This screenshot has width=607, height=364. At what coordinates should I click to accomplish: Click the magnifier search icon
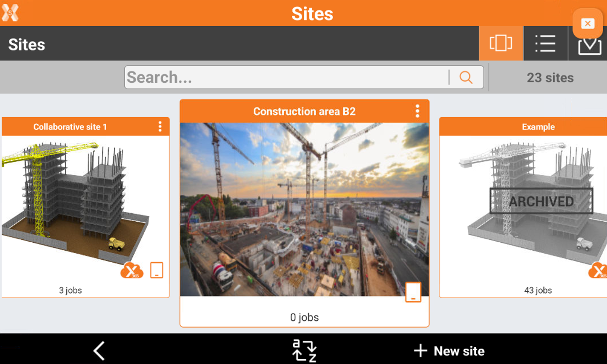click(466, 78)
